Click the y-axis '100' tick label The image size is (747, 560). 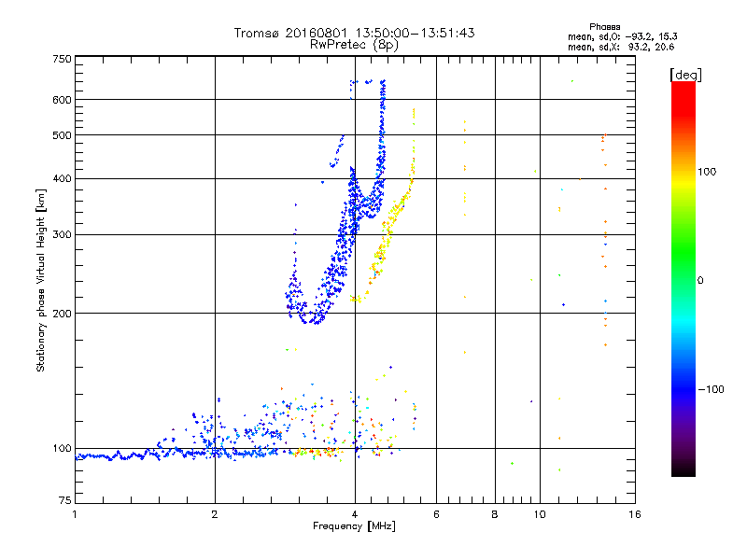[62, 448]
